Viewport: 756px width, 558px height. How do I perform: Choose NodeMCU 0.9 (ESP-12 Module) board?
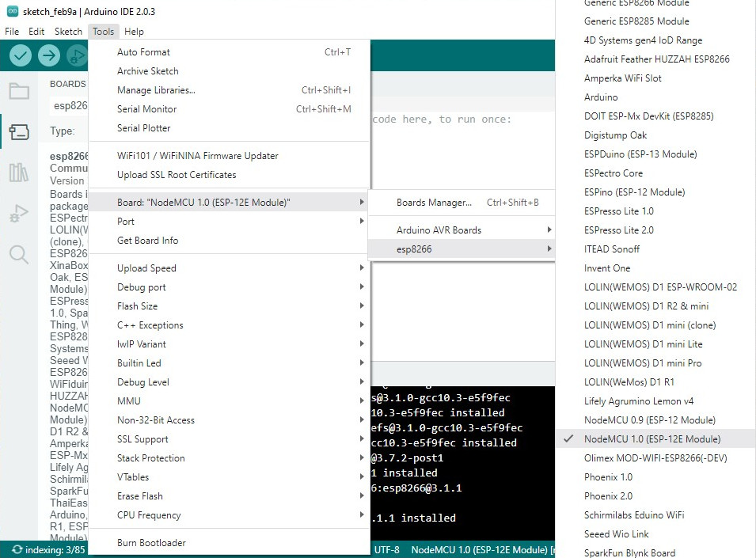pyautogui.click(x=649, y=420)
